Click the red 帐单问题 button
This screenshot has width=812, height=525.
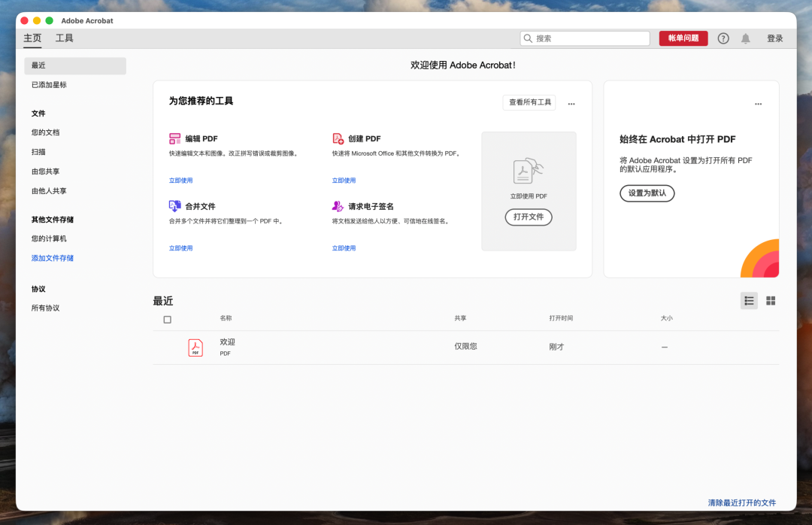click(x=683, y=38)
